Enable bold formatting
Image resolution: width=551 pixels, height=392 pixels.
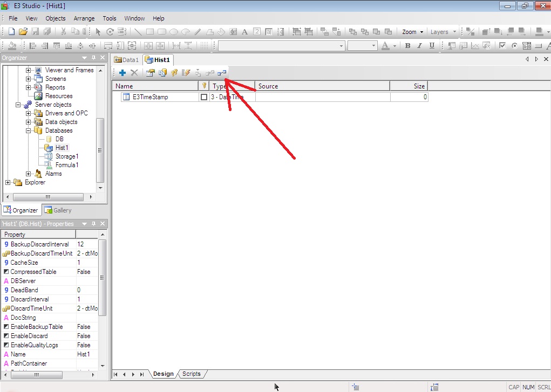click(x=407, y=46)
